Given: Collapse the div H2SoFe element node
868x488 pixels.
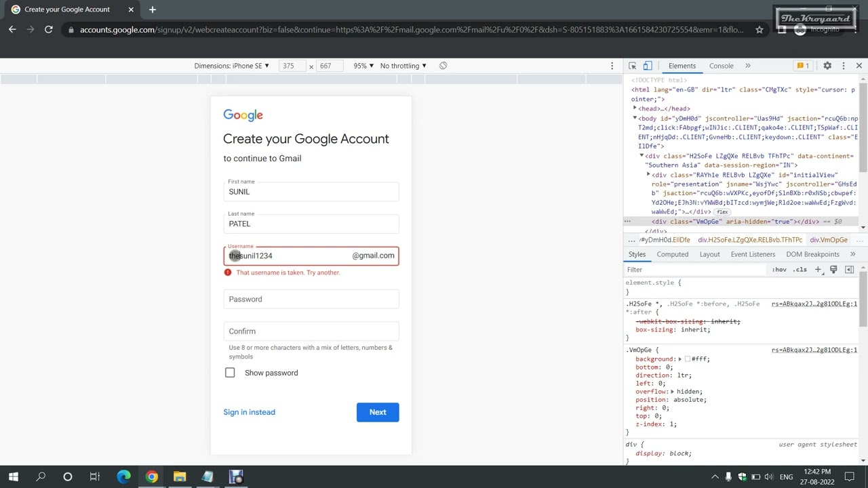Looking at the screenshot, I should coord(642,156).
